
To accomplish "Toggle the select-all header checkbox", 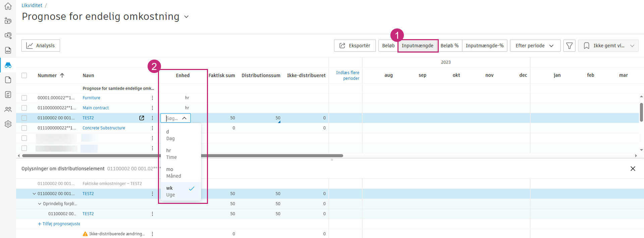I will click(x=24, y=75).
